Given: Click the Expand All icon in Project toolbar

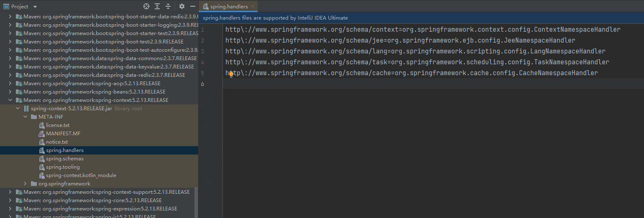Looking at the screenshot, I should point(157,6).
